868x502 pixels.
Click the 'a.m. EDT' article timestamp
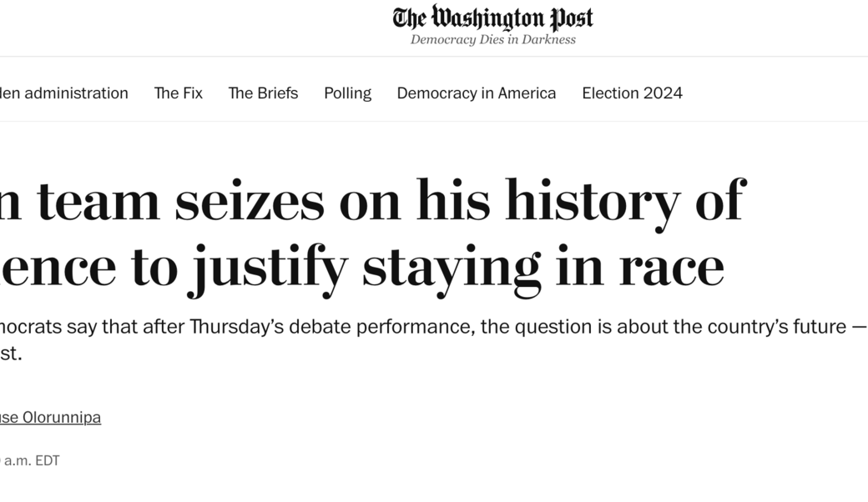[x=32, y=460]
